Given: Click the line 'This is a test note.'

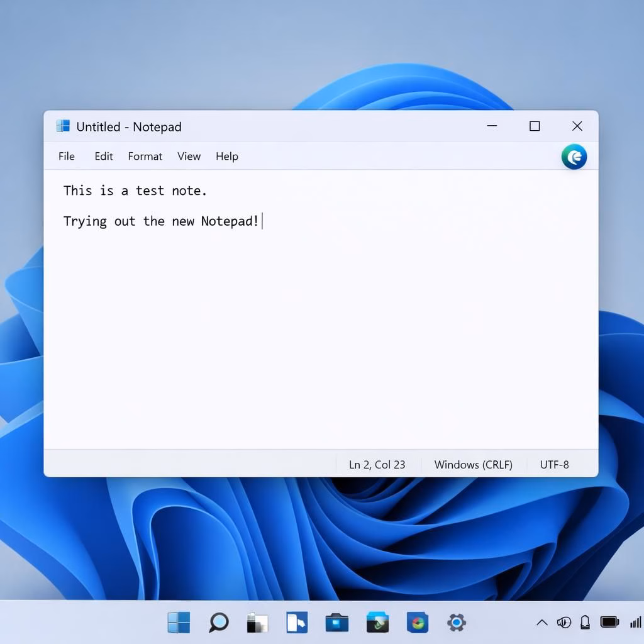Looking at the screenshot, I should tap(135, 191).
